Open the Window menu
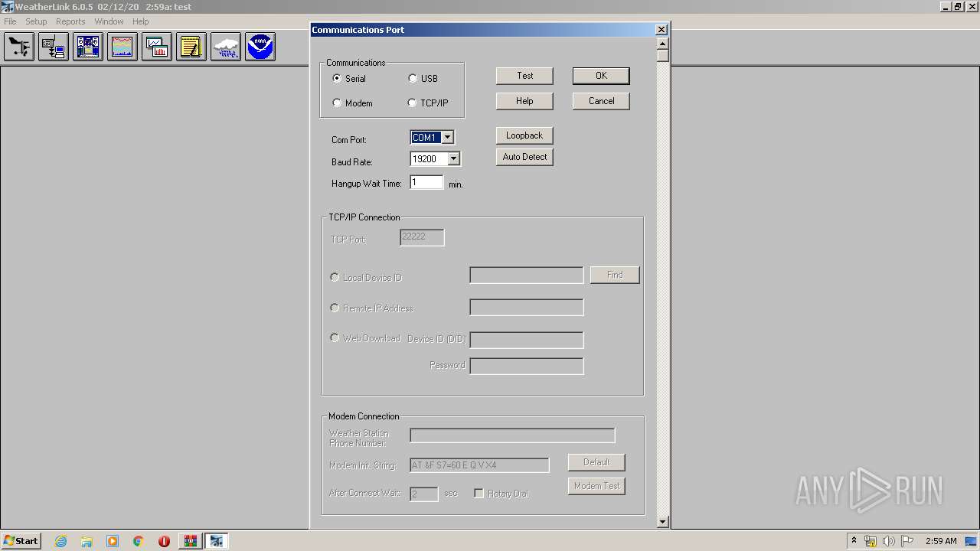 [109, 21]
